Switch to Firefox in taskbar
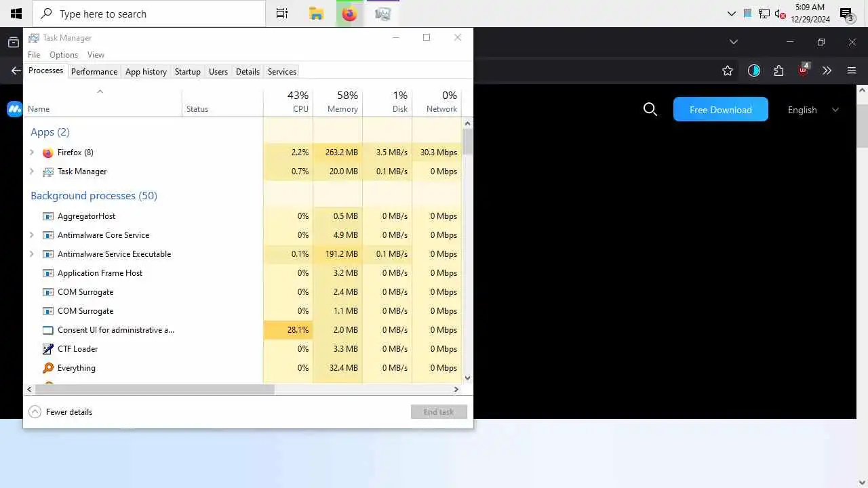Viewport: 868px width, 488px height. (x=349, y=14)
